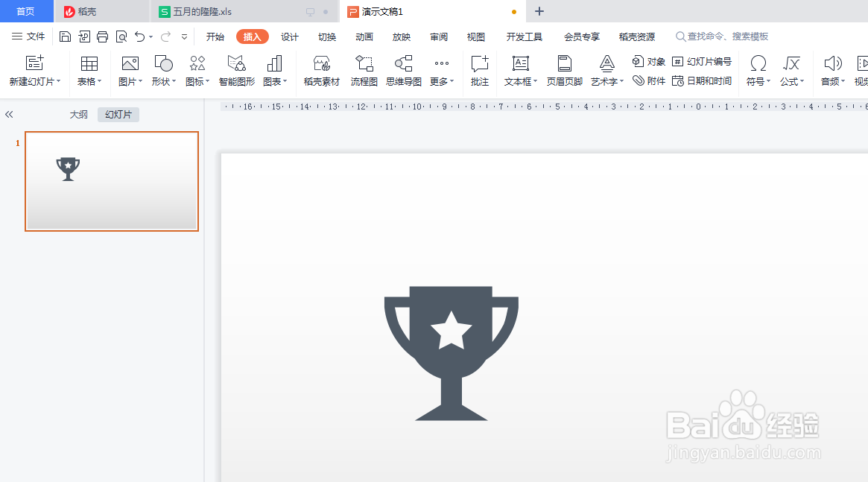Open the quick access customize dropdown
The width and height of the screenshot is (868, 482).
tap(184, 37)
